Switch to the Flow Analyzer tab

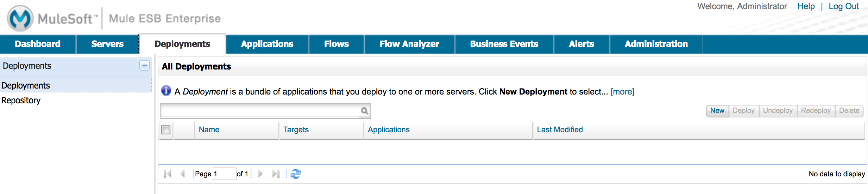tap(409, 44)
